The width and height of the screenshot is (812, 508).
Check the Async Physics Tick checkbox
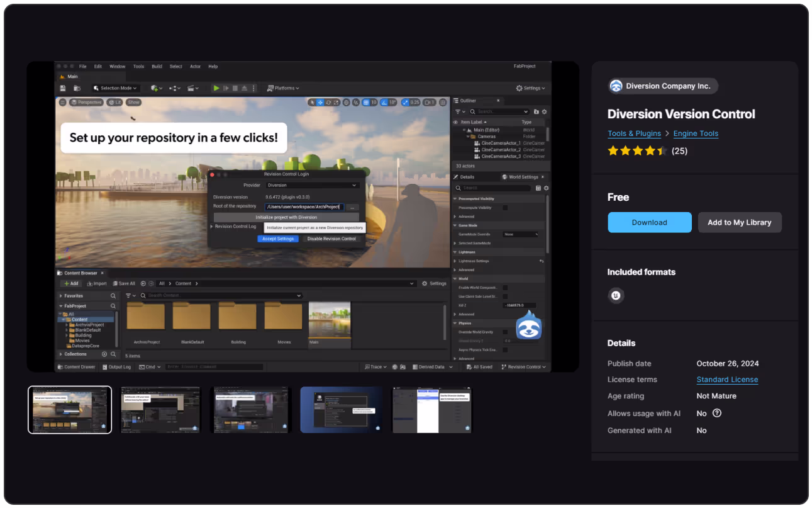pos(505,350)
